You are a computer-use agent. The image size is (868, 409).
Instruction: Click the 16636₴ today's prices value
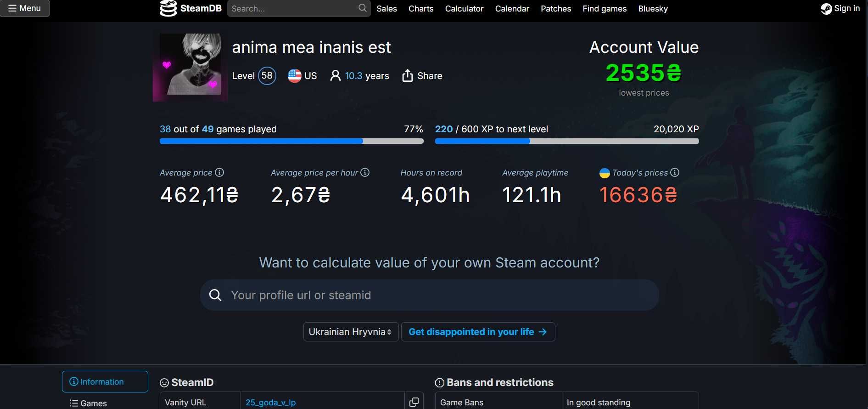tap(638, 195)
